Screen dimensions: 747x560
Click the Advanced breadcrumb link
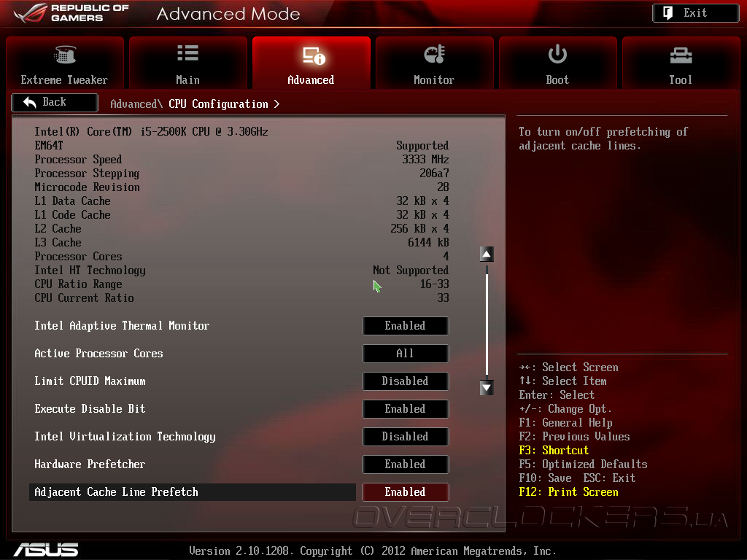136,104
